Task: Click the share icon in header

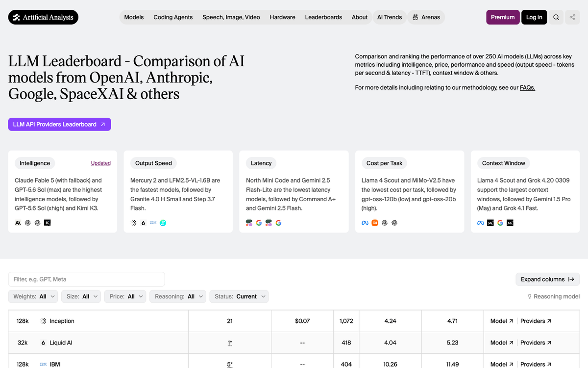Action: pos(572,17)
